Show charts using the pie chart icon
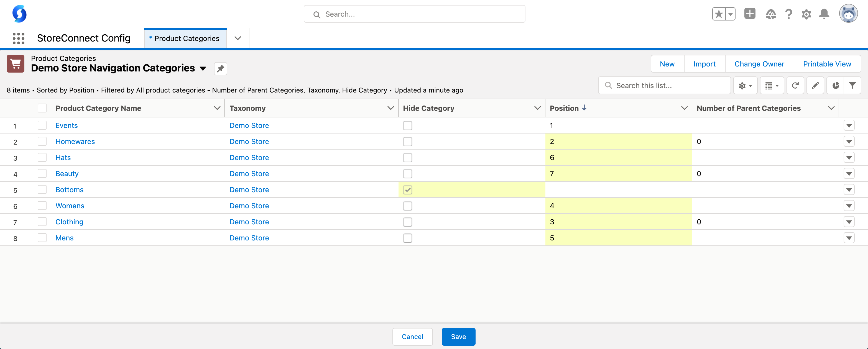Image resolution: width=868 pixels, height=349 pixels. pos(836,86)
